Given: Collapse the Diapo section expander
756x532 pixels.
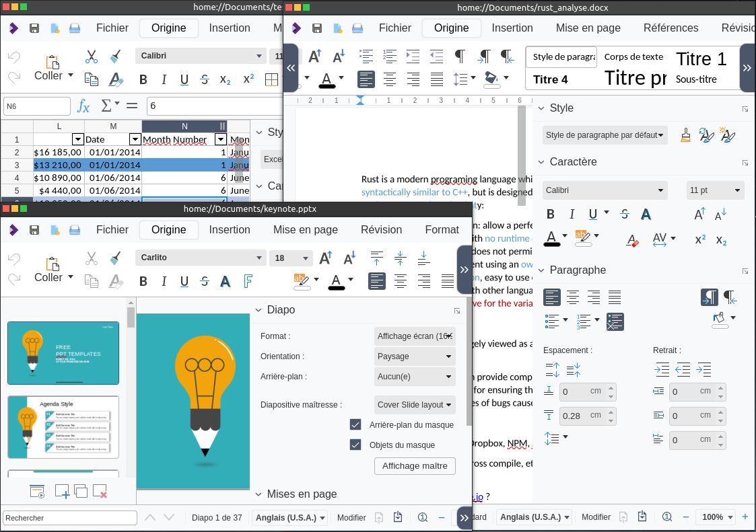Looking at the screenshot, I should click(259, 310).
